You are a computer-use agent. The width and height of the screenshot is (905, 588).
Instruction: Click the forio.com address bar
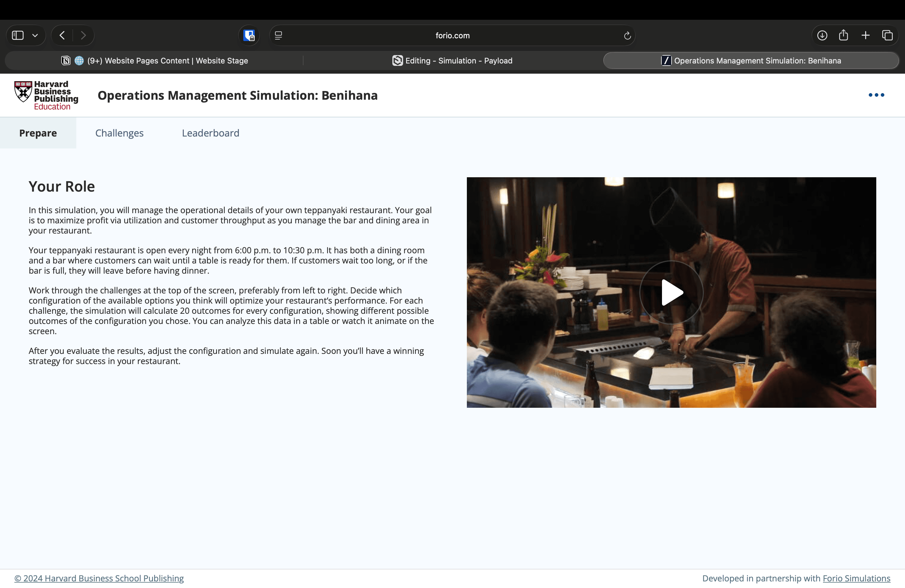[x=452, y=35]
